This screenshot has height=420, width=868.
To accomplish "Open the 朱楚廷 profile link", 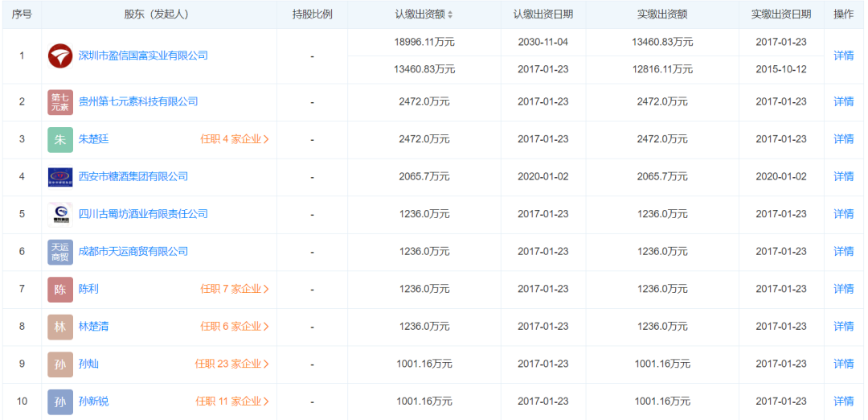I will tap(93, 139).
